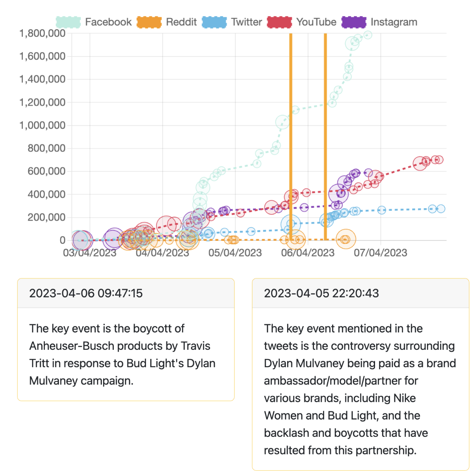This screenshot has height=476, width=472.
Task: Open the 2023-04-06 09:47:15 event card header
Action: [126, 293]
